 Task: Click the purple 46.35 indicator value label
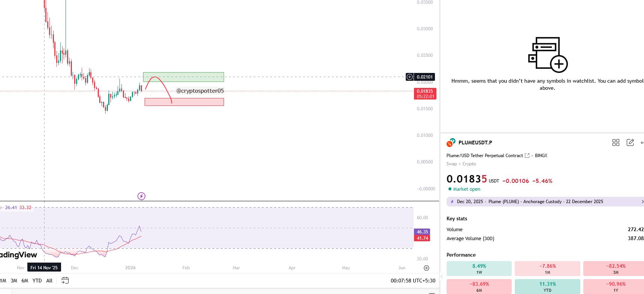click(422, 232)
